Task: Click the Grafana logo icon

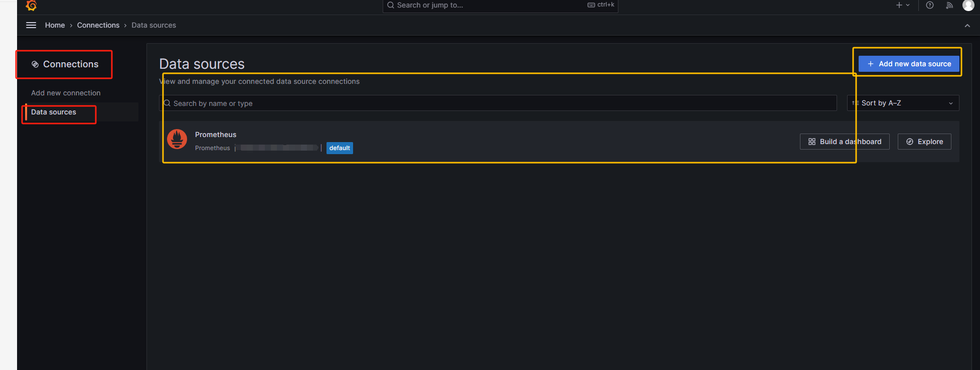Action: (x=31, y=5)
